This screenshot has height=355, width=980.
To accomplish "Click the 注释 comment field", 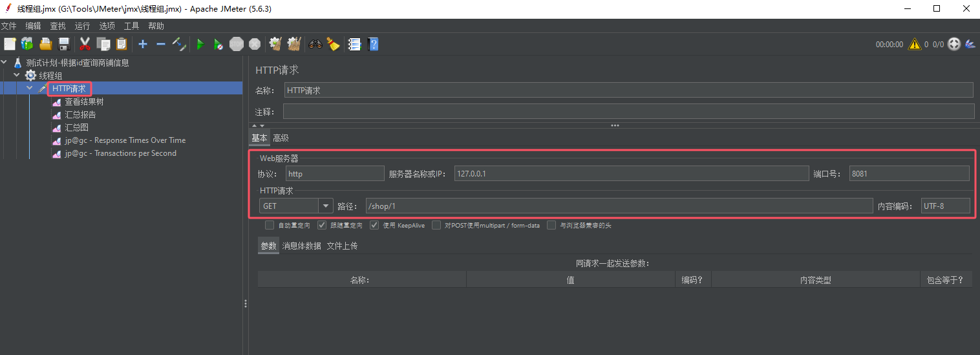I will click(628, 111).
